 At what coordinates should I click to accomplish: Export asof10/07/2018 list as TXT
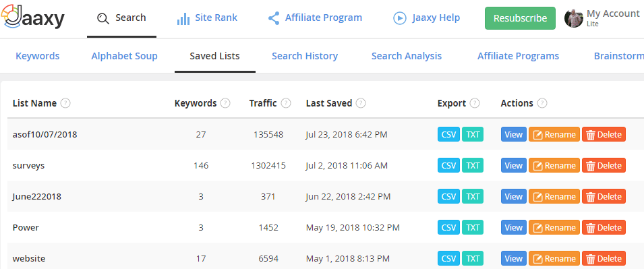coord(473,134)
